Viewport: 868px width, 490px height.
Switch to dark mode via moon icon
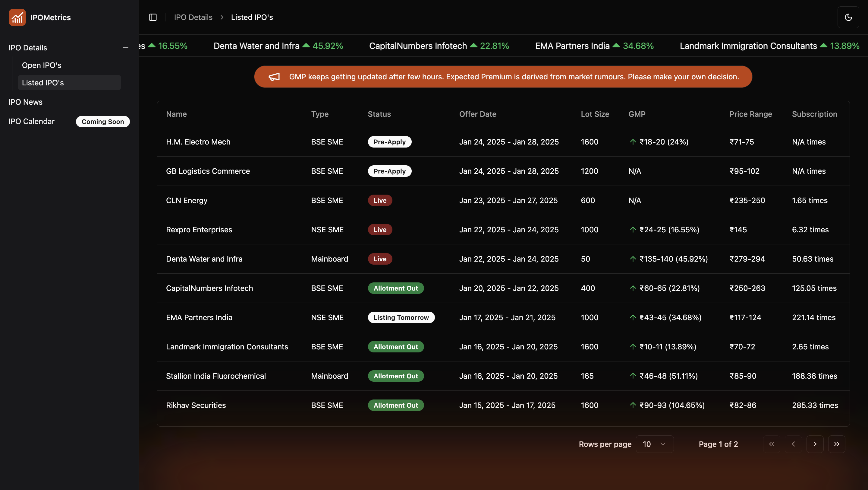[848, 17]
